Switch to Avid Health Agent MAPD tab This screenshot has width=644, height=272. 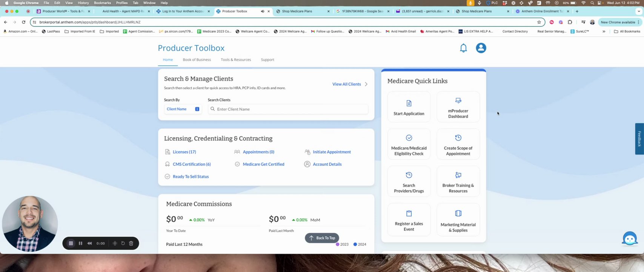point(123,11)
